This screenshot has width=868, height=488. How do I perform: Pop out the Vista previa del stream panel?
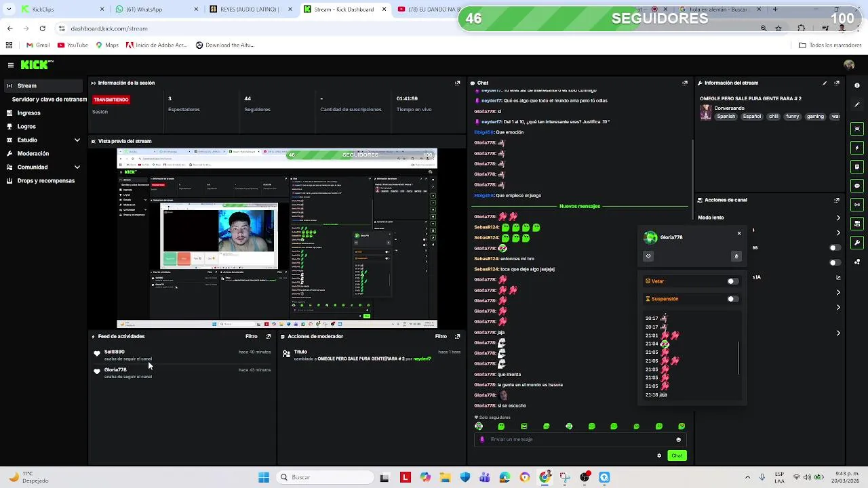(457, 141)
